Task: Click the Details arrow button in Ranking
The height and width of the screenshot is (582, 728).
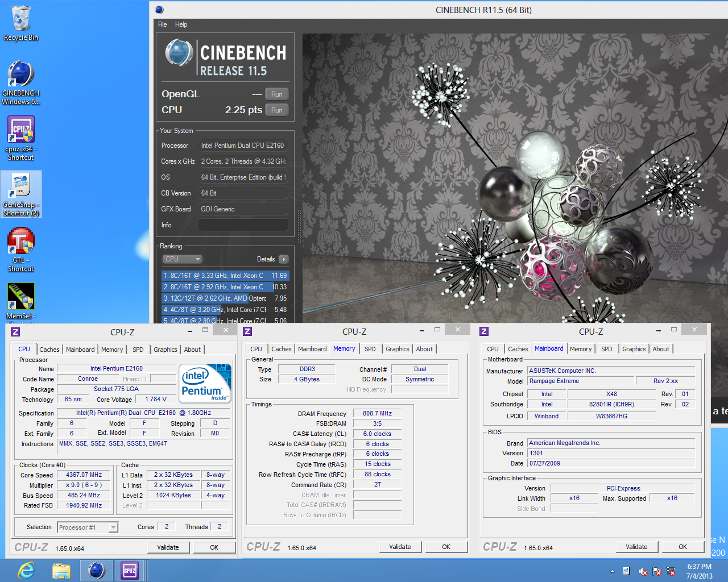Action: tap(284, 259)
